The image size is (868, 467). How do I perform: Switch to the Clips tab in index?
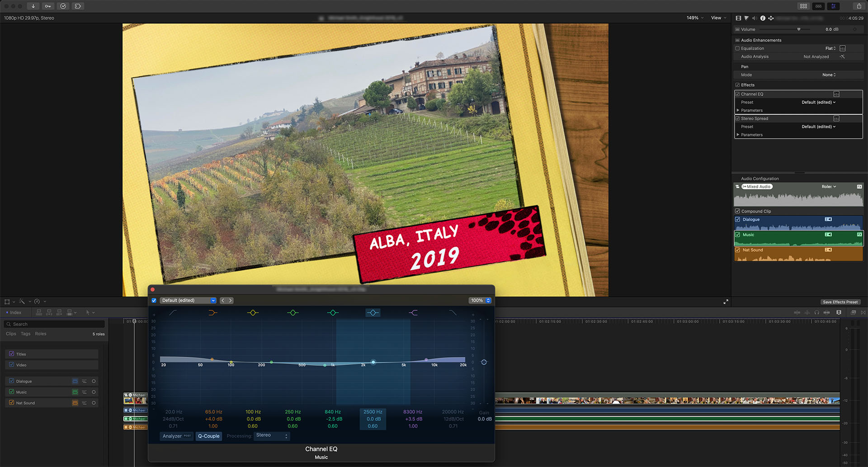[x=11, y=334]
